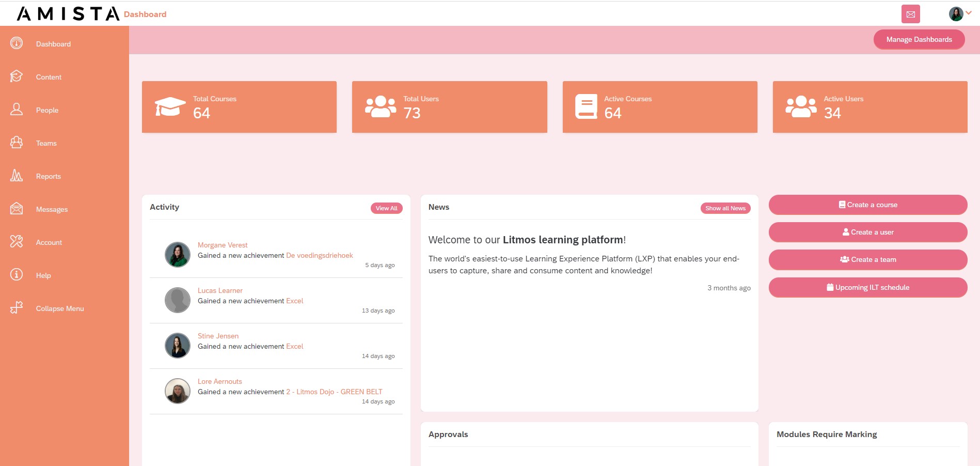Image resolution: width=980 pixels, height=466 pixels.
Task: Click View All in the Activity panel
Action: (386, 208)
